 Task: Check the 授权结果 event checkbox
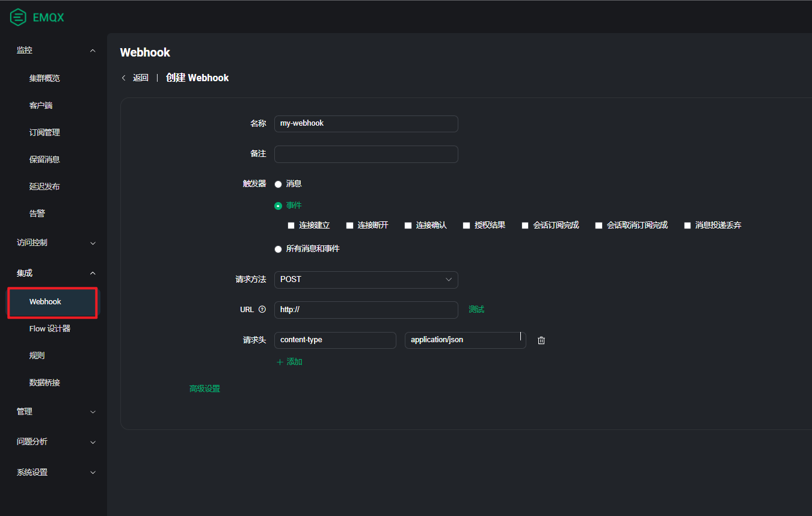tap(466, 226)
